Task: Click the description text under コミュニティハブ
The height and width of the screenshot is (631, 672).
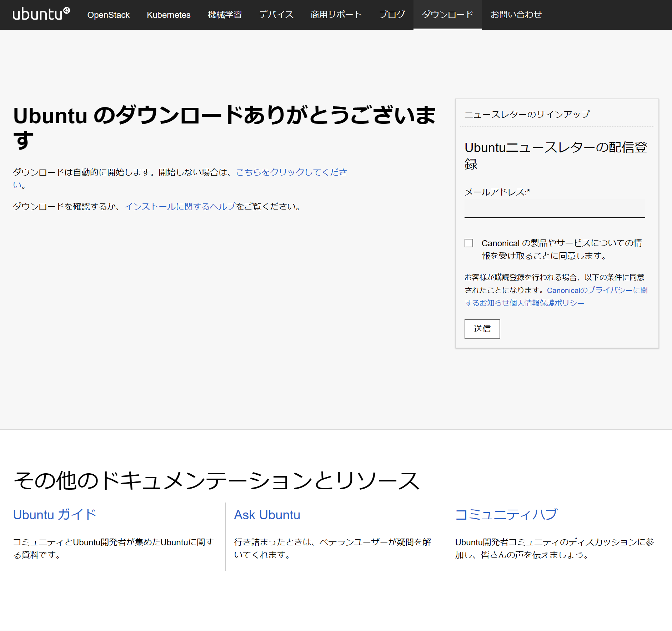Action: (x=554, y=549)
